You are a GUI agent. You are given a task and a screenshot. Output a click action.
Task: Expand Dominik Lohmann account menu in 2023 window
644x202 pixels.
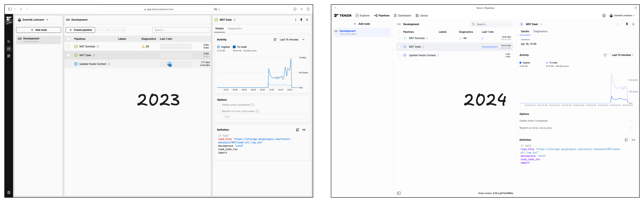click(x=33, y=20)
